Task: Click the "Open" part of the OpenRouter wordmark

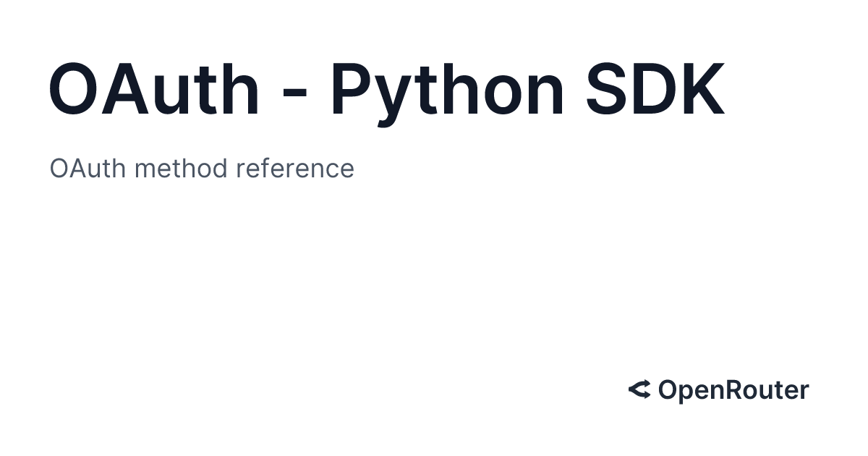Action: (x=686, y=390)
